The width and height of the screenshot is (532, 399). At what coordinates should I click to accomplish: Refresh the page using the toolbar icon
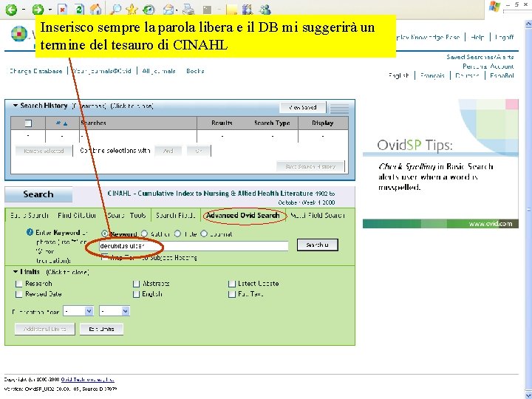click(x=79, y=10)
